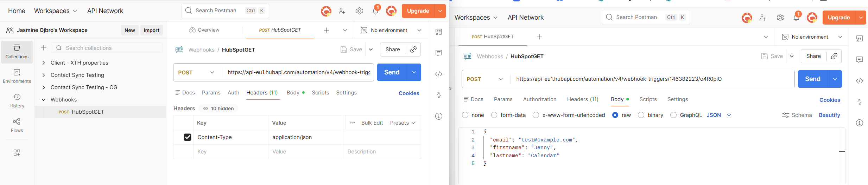Click invite collaborators icon in left window header
The width and height of the screenshot is (868, 185).
342,11
